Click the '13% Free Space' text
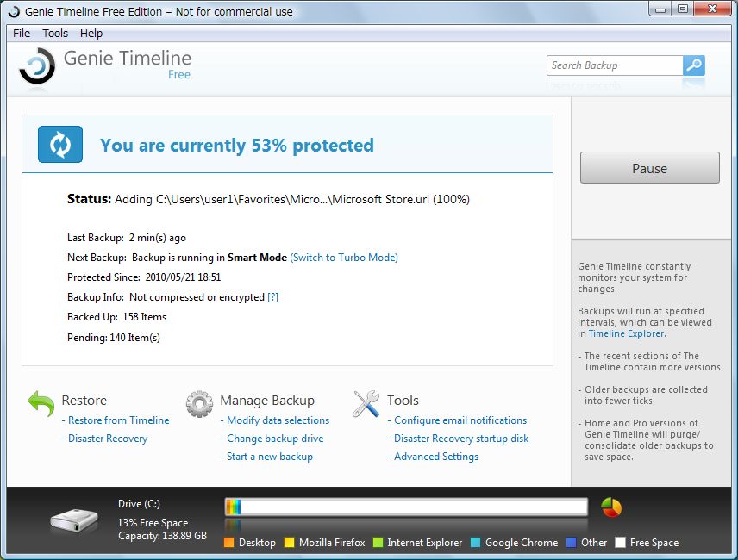738x560 pixels. 153,523
